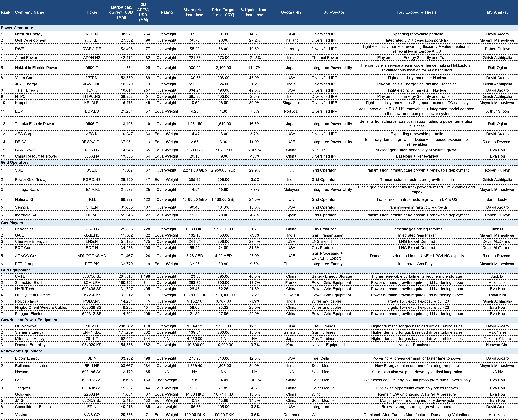Click HD Hyundai Electric company cell
This screenshot has height=420, width=518.
(32, 295)
